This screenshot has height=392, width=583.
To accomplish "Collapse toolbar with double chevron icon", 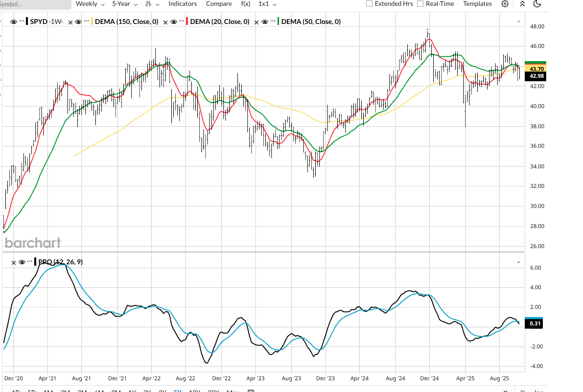I will click(x=522, y=4).
